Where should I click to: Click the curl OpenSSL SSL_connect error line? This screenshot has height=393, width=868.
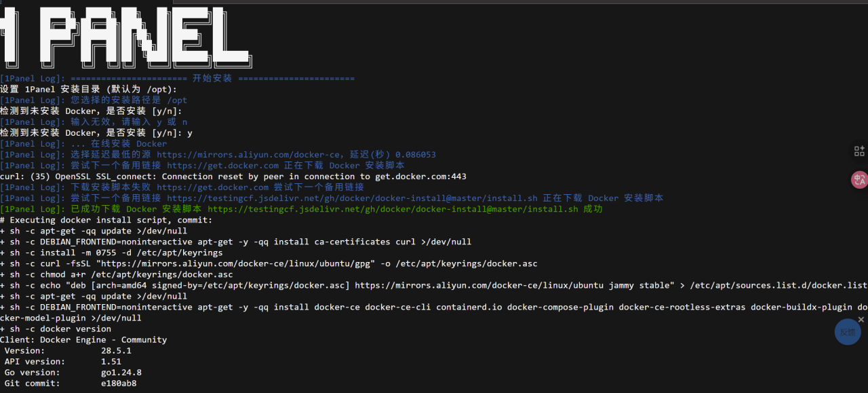233,176
